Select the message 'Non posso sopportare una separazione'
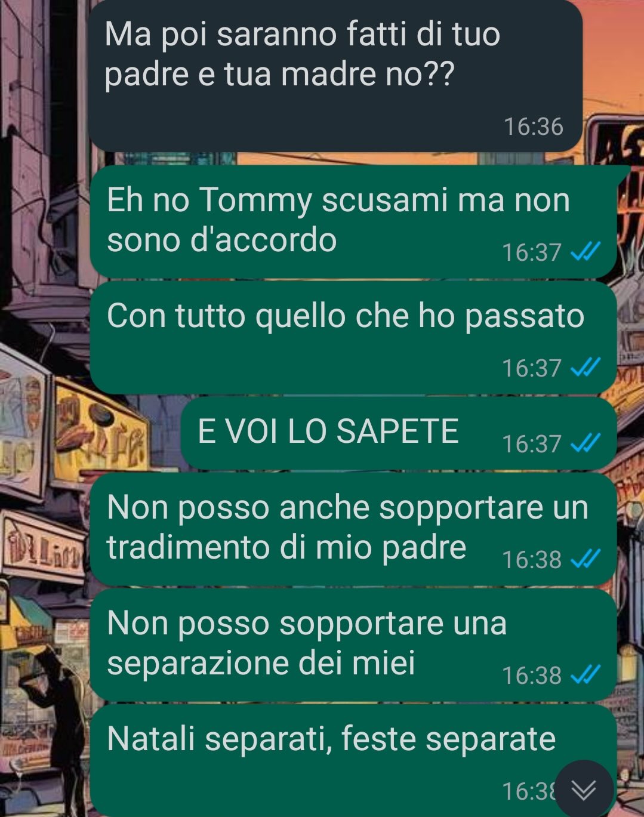644x817 pixels. 353,645
